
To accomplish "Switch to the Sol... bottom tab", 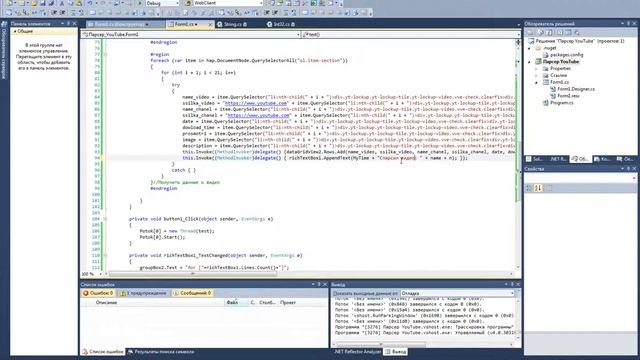I will pos(534,159).
